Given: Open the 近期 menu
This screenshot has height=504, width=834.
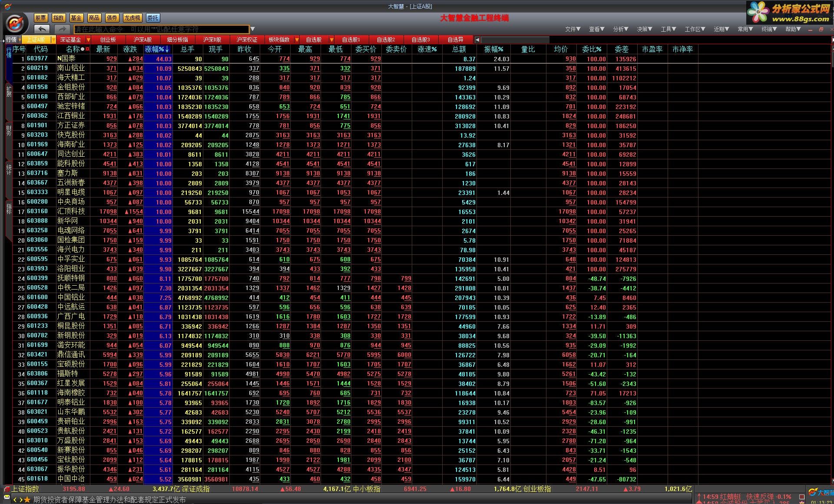Looking at the screenshot, I should coord(721,29).
